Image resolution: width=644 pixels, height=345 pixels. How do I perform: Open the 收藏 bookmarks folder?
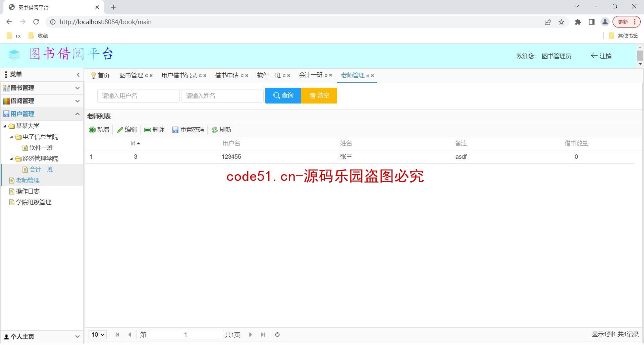click(38, 36)
